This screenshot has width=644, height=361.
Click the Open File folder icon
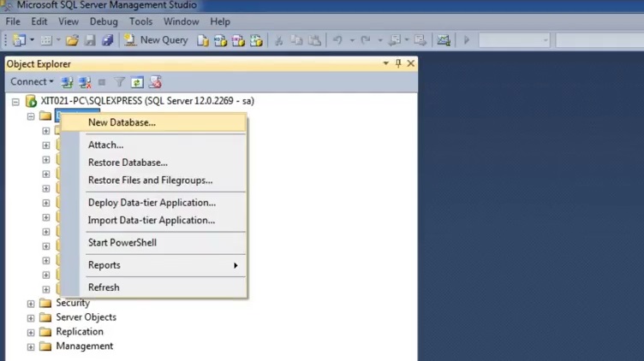[x=72, y=40]
